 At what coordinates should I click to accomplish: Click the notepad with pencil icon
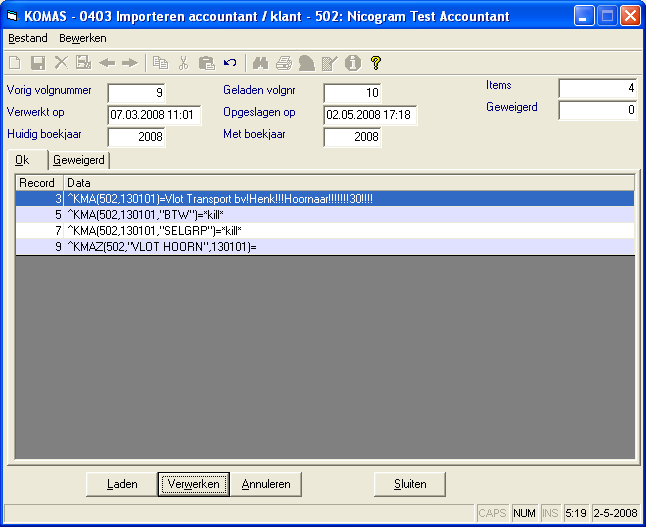(x=330, y=63)
